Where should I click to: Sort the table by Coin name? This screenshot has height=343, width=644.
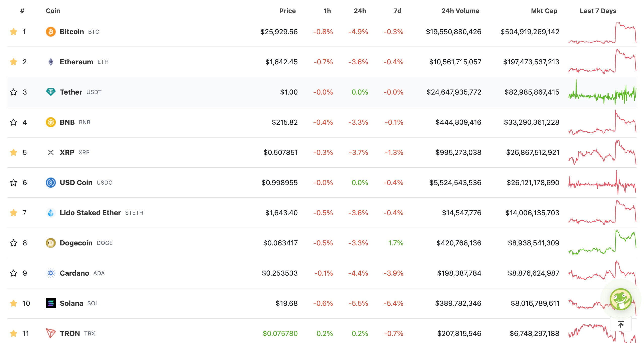pos(53,11)
